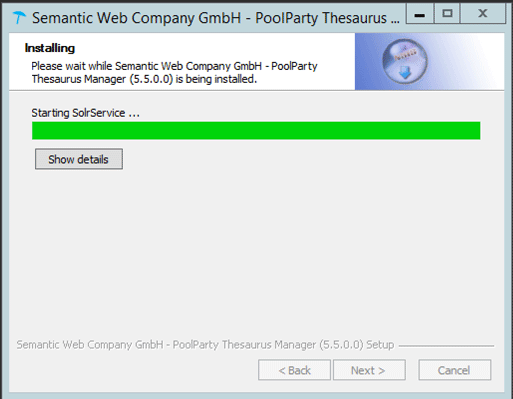This screenshot has height=399, width=513.
Task: Minimize the installer window
Action: coord(420,14)
